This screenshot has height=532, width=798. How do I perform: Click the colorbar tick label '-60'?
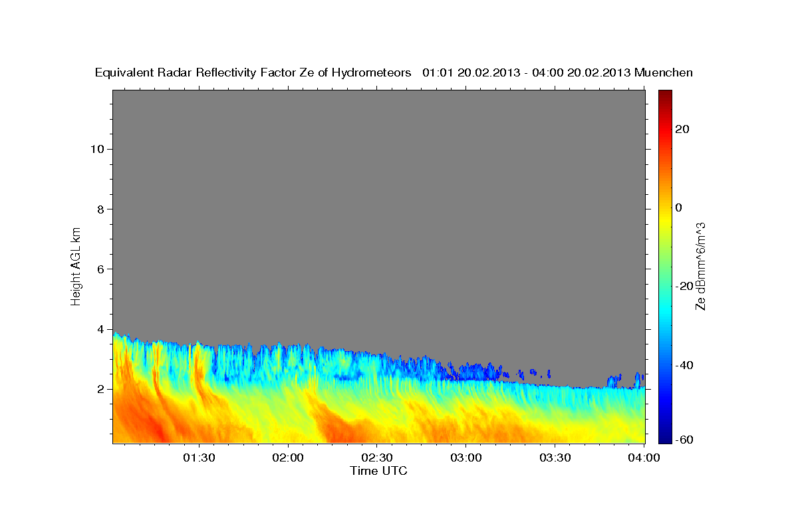click(x=683, y=440)
